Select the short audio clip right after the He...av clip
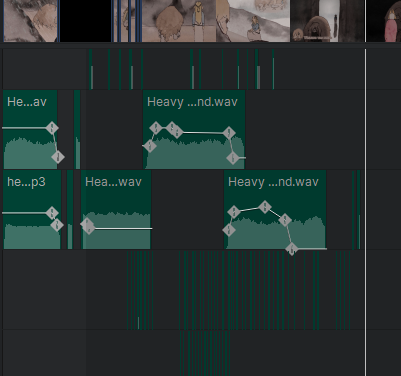The height and width of the screenshot is (376, 401). (x=77, y=129)
